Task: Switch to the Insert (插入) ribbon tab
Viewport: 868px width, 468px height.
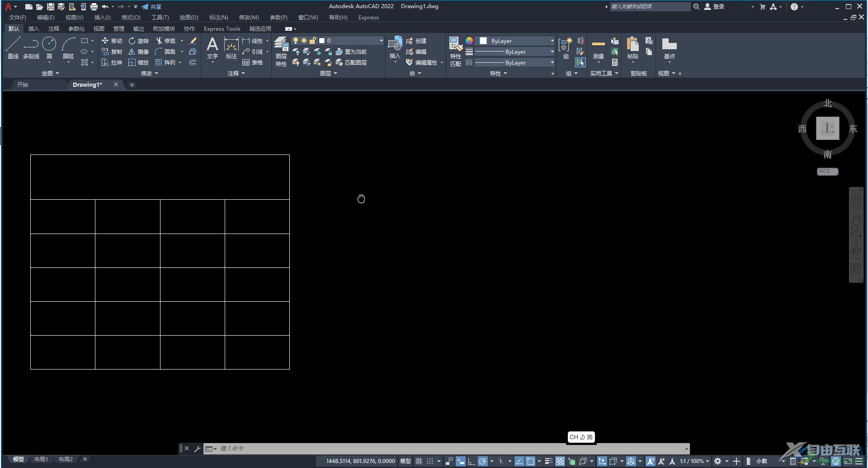Action: tap(33, 28)
